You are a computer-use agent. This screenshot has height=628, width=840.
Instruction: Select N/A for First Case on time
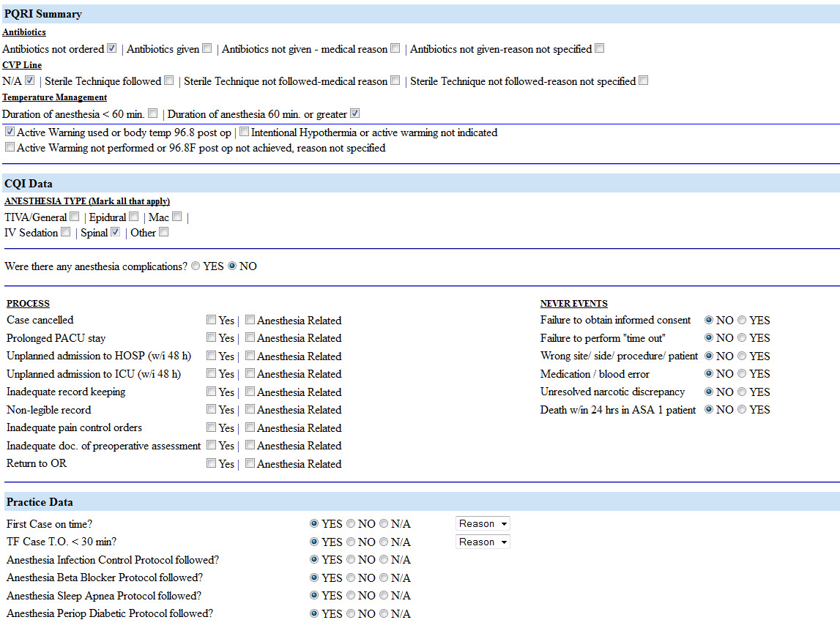384,523
